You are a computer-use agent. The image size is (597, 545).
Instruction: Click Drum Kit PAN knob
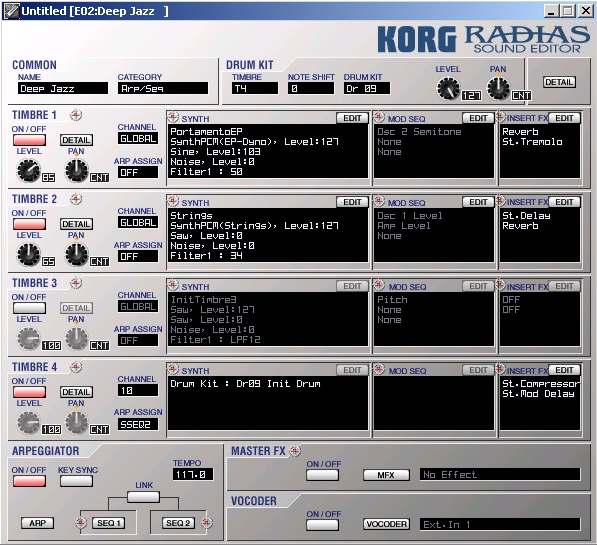(x=498, y=88)
